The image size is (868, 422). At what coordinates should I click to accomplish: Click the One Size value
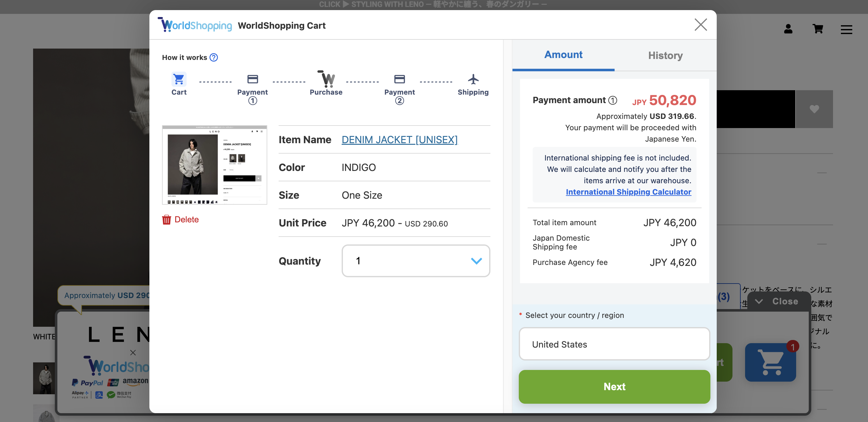[362, 195]
